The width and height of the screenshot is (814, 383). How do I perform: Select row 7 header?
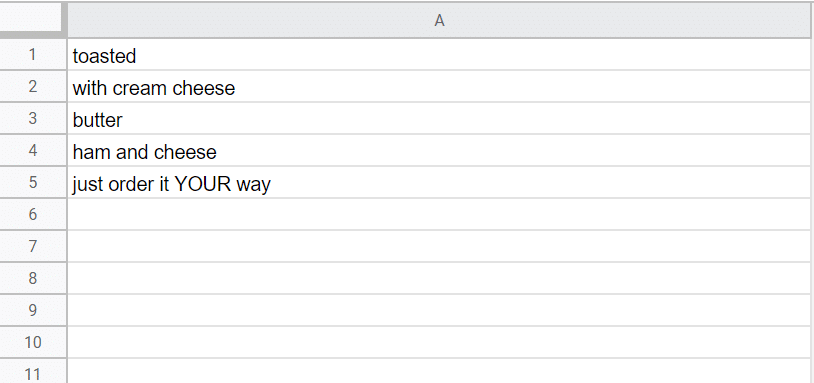(33, 247)
